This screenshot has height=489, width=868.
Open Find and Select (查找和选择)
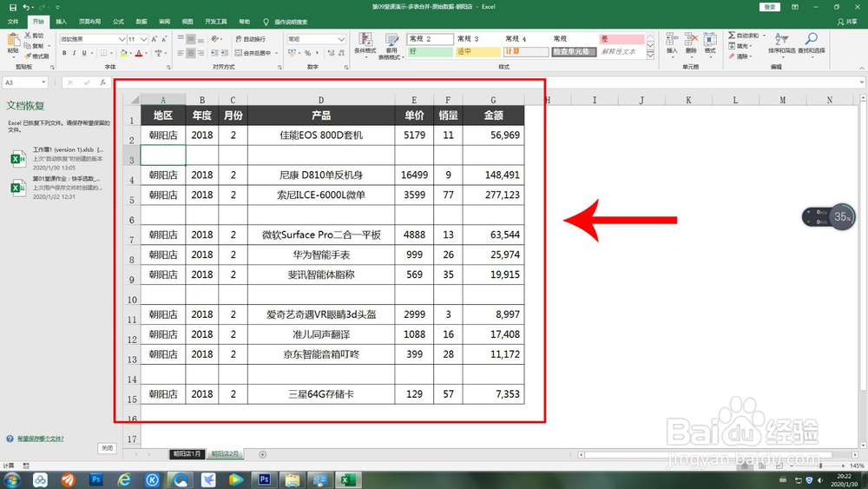click(811, 43)
